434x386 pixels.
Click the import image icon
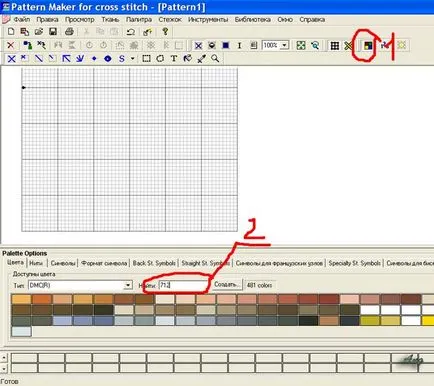tap(25, 32)
